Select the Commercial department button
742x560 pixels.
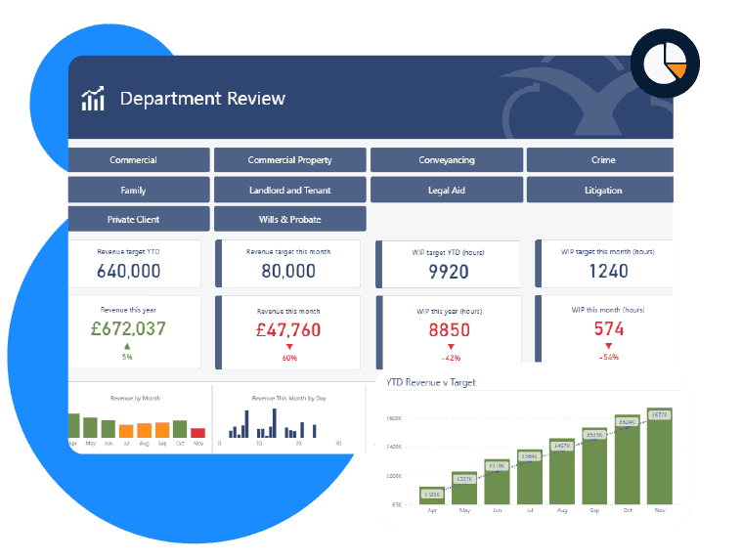[x=134, y=160]
